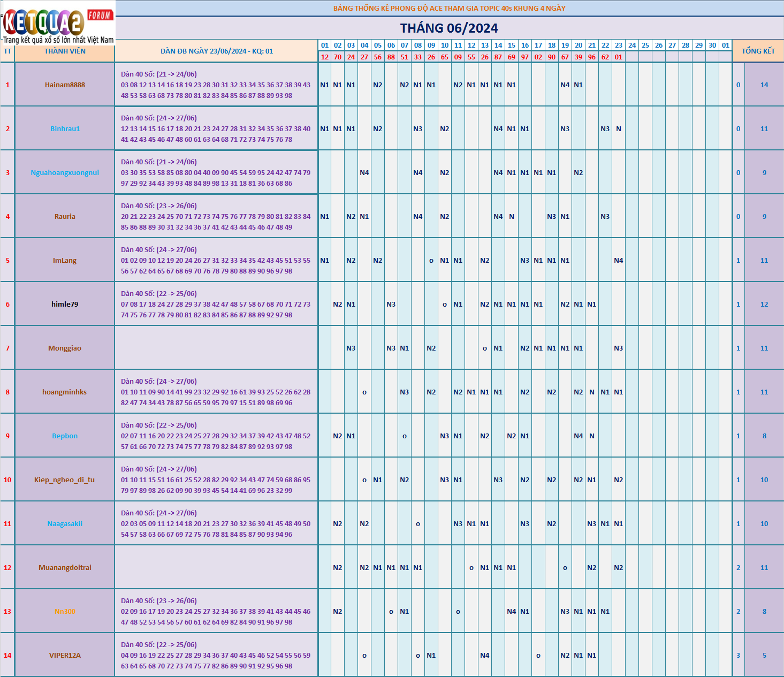Image resolution: width=784 pixels, height=677 pixels.
Task: Click the THÀNH VIÊN column header
Action: tap(65, 51)
